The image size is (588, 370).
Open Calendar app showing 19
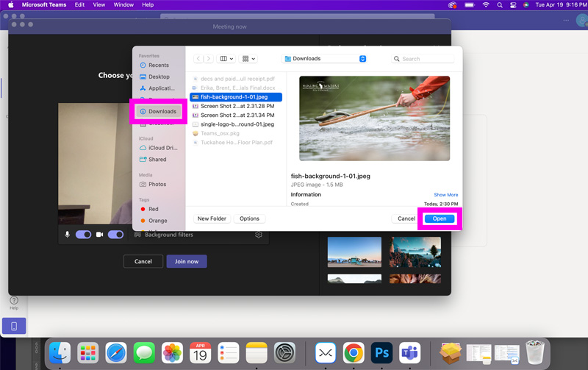pyautogui.click(x=200, y=353)
